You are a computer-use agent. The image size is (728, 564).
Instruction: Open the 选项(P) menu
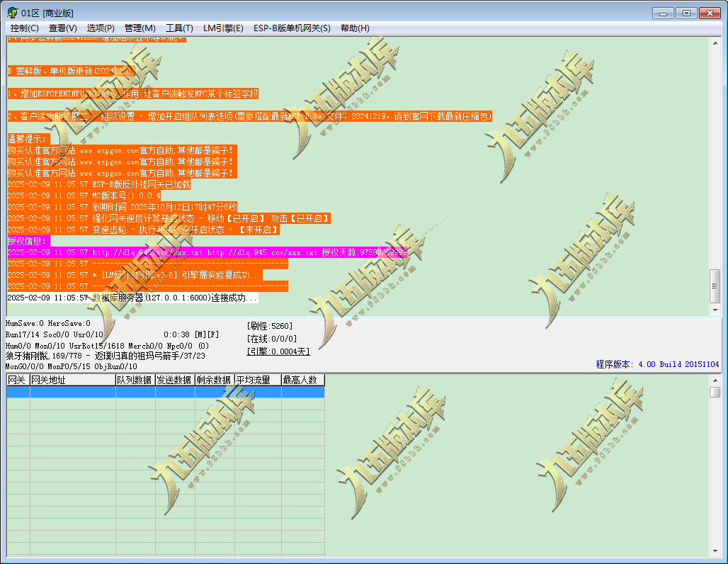101,28
